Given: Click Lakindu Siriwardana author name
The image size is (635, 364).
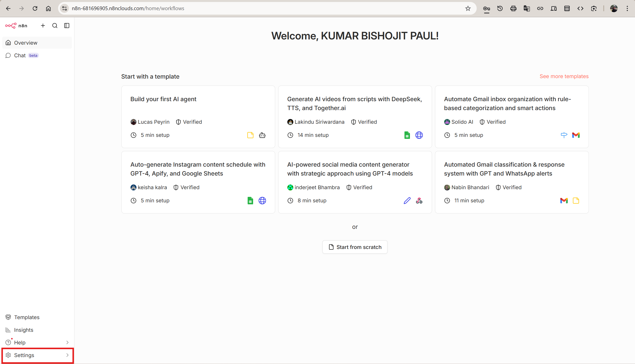Looking at the screenshot, I should coord(320,122).
